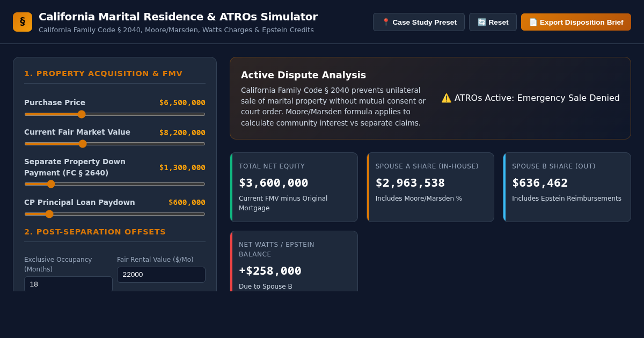
Task: Click the $3,600,000 total equity figure
Action: tap(274, 183)
